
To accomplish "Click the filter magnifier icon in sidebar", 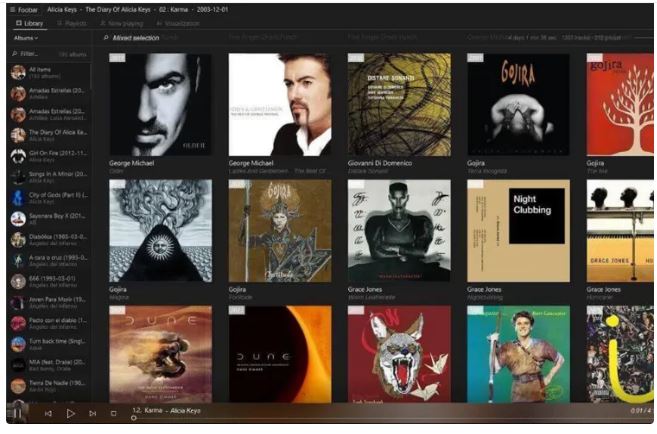I will pyautogui.click(x=14, y=54).
